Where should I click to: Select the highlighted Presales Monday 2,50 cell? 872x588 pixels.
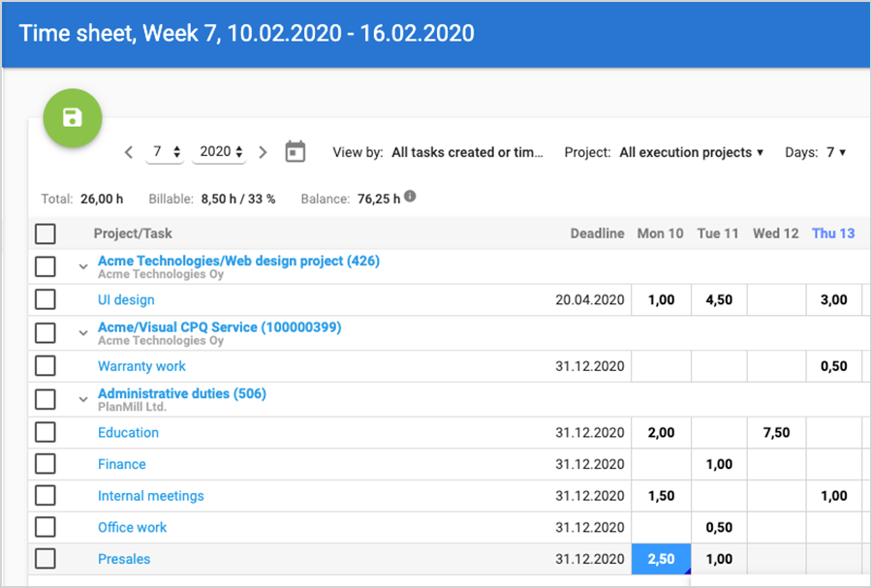661,559
